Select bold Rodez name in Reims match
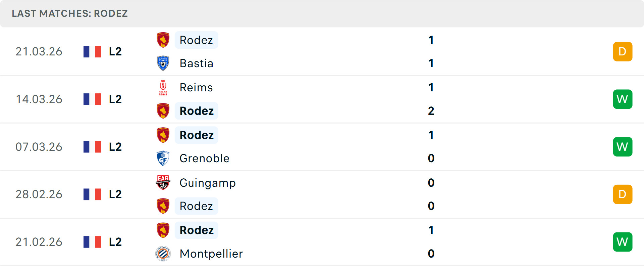 [197, 111]
